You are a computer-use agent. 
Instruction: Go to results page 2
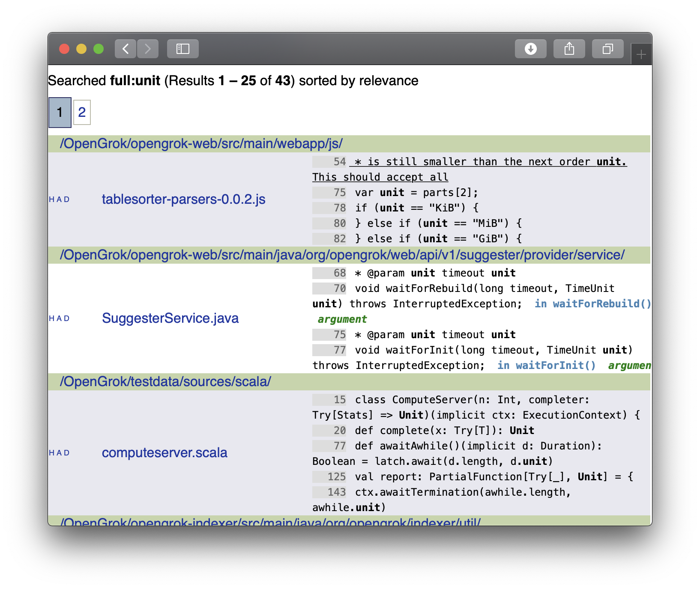pyautogui.click(x=82, y=112)
